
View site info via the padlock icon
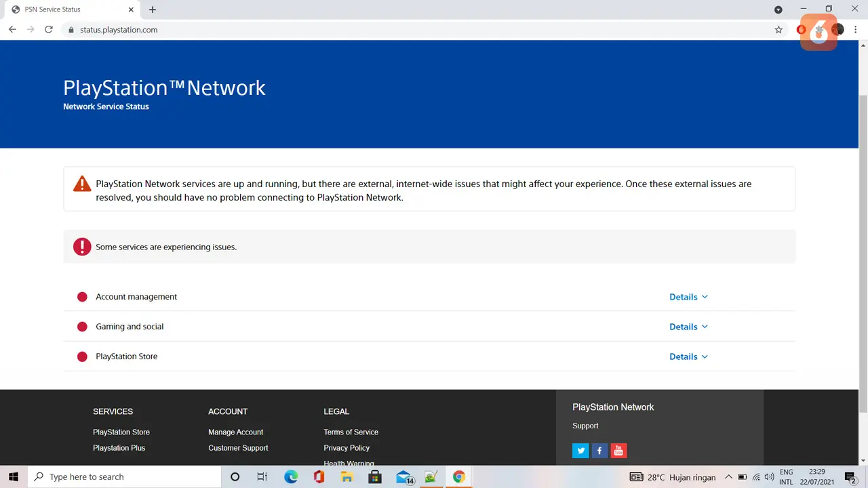[x=71, y=30]
